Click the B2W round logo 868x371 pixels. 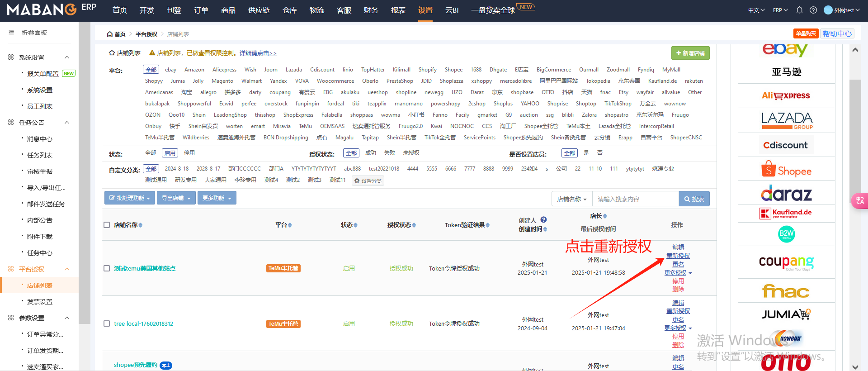(787, 234)
